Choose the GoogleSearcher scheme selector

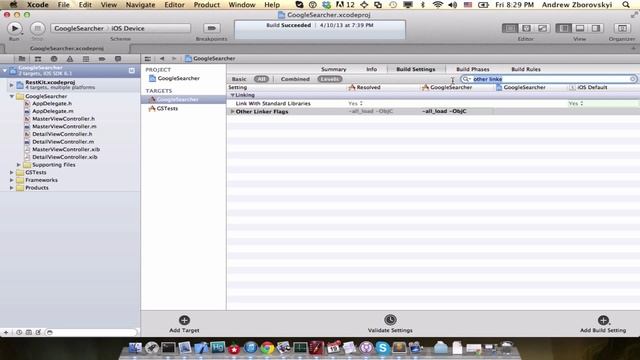[78, 28]
